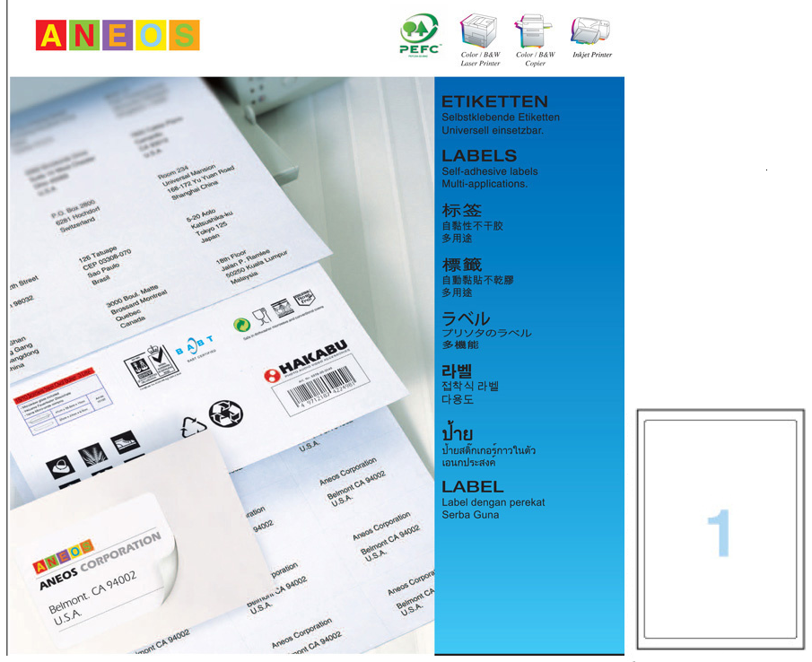Click the simplified Chinese 标签 heading

[461, 210]
